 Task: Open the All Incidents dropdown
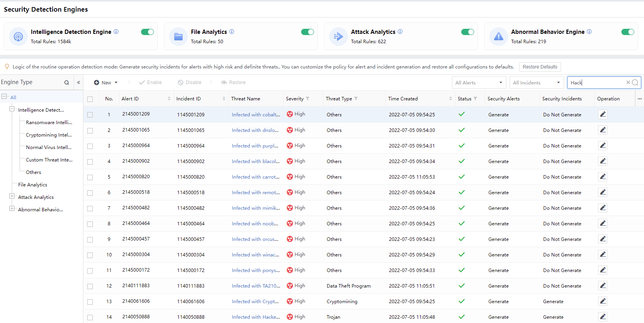point(536,83)
